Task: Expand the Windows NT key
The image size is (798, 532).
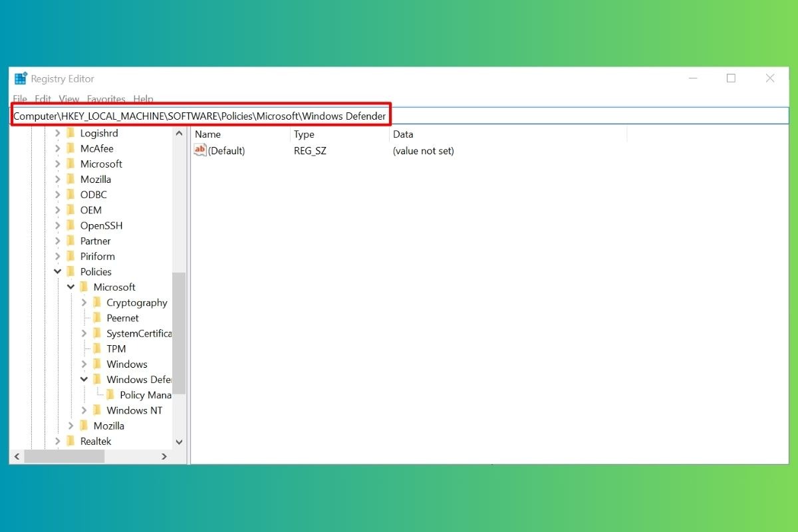Action: click(x=84, y=410)
